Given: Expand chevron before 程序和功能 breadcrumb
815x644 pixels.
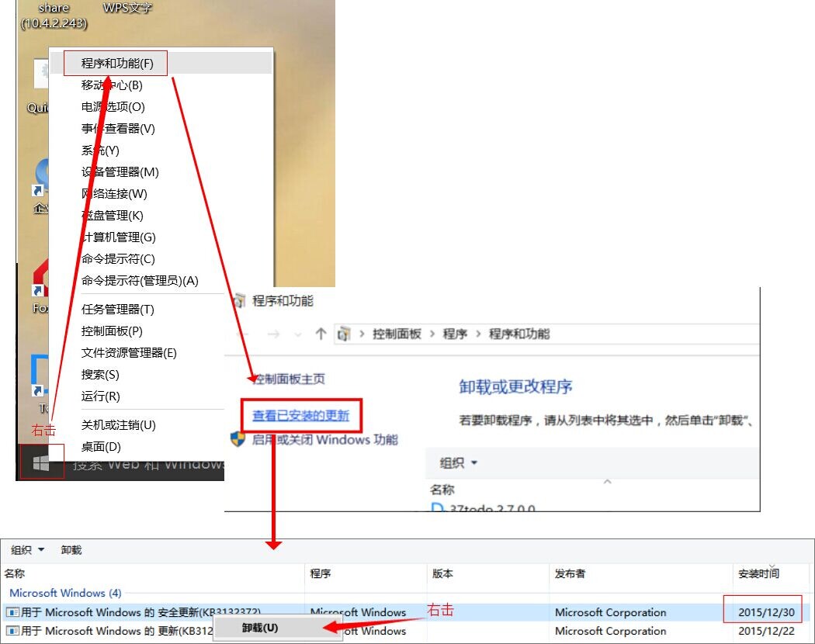Looking at the screenshot, I should click(x=478, y=334).
